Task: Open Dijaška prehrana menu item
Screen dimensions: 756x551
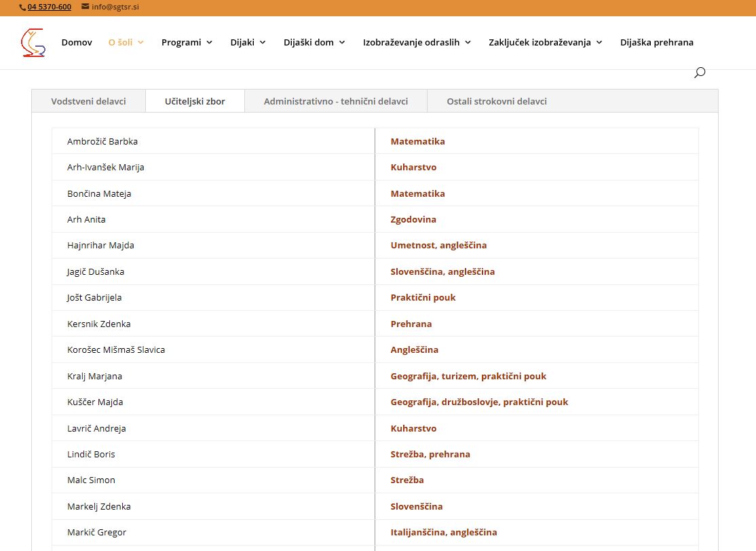Action: 656,42
